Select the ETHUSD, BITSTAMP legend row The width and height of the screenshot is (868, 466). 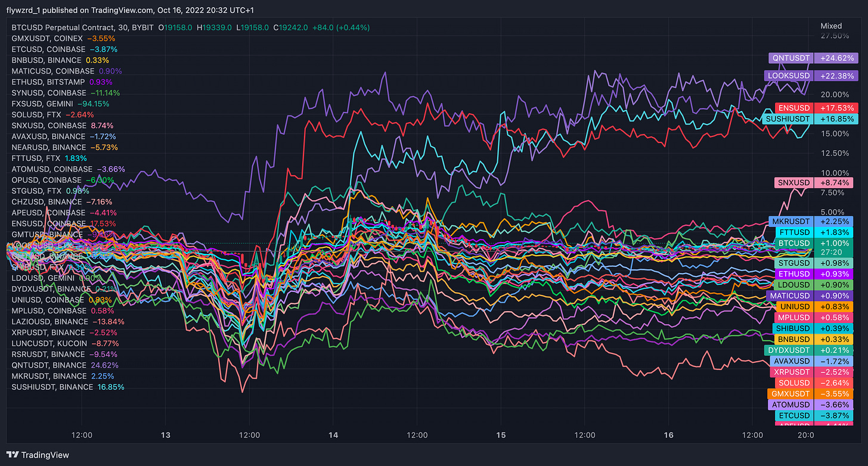click(61, 82)
